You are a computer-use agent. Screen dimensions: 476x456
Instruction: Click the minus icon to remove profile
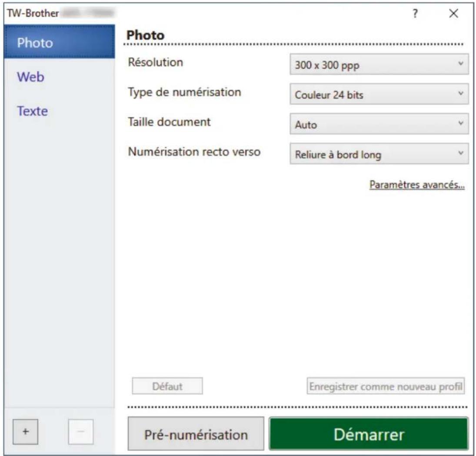point(81,431)
